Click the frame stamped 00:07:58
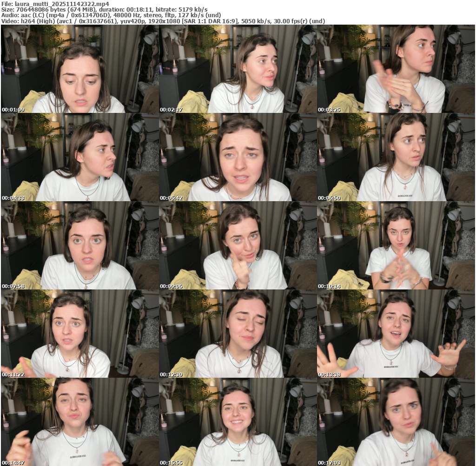Viewport: 476px width, 466px height. [x=79, y=246]
